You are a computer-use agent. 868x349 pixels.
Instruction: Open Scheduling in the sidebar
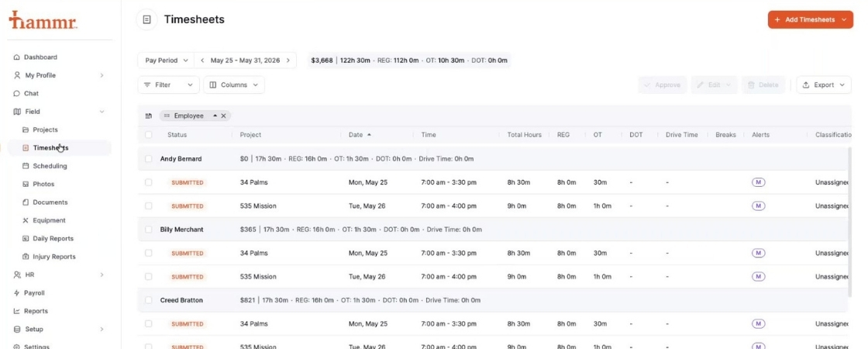click(50, 166)
